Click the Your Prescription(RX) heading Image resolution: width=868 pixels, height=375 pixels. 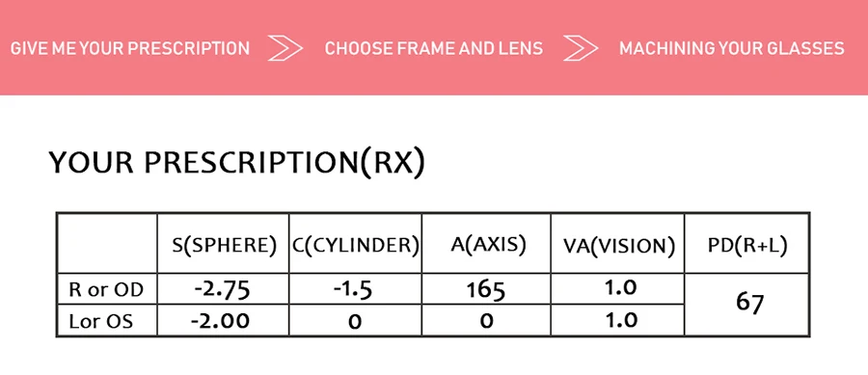237,163
